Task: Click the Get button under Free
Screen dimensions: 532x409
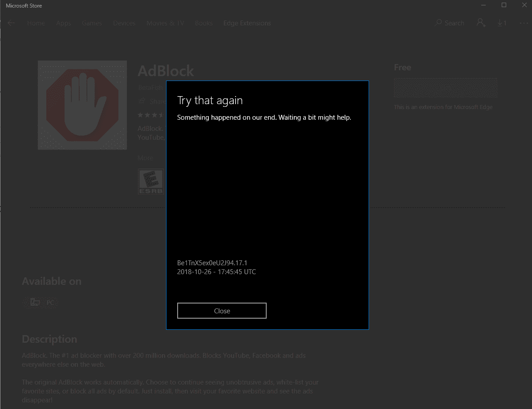Action: [x=445, y=88]
